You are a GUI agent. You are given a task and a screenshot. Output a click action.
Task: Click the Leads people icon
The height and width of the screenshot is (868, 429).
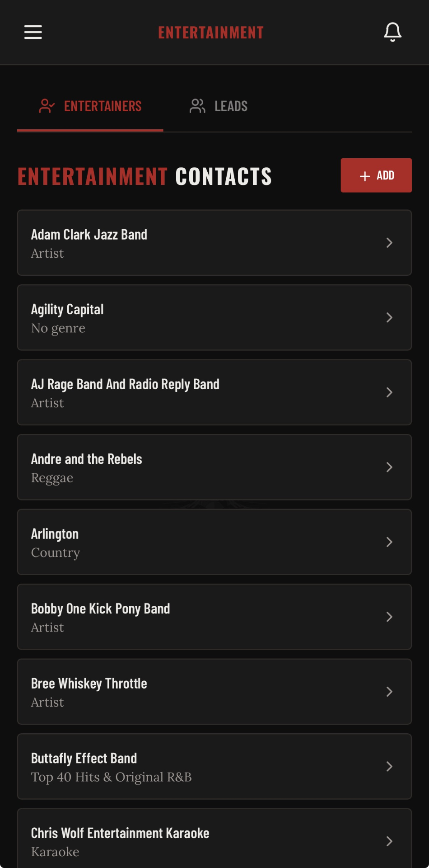click(197, 106)
